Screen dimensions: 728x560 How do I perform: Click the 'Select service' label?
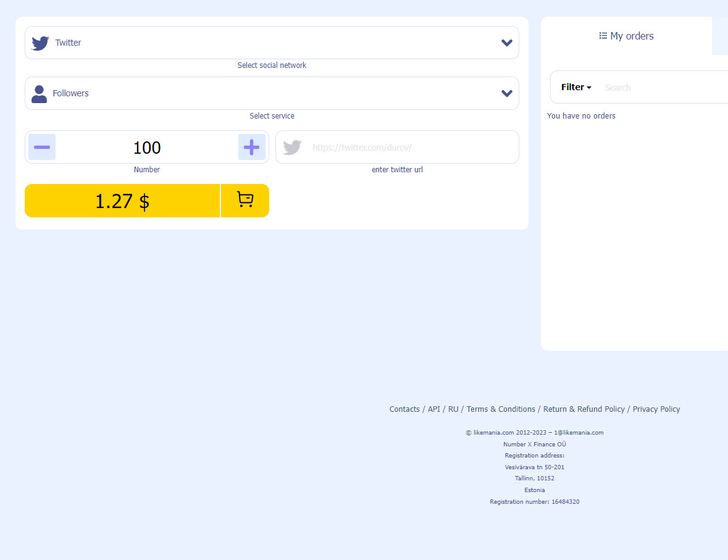pos(272,116)
